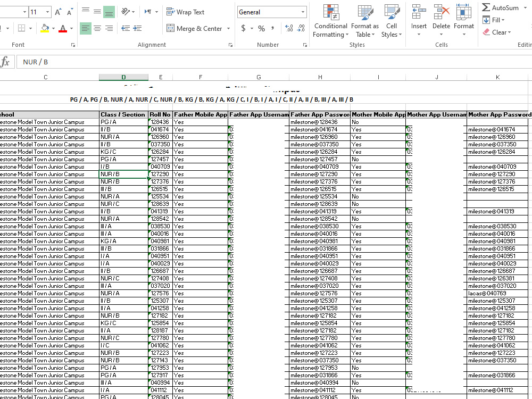This screenshot has width=532, height=399.
Task: Apply comma style
Action: (272, 29)
